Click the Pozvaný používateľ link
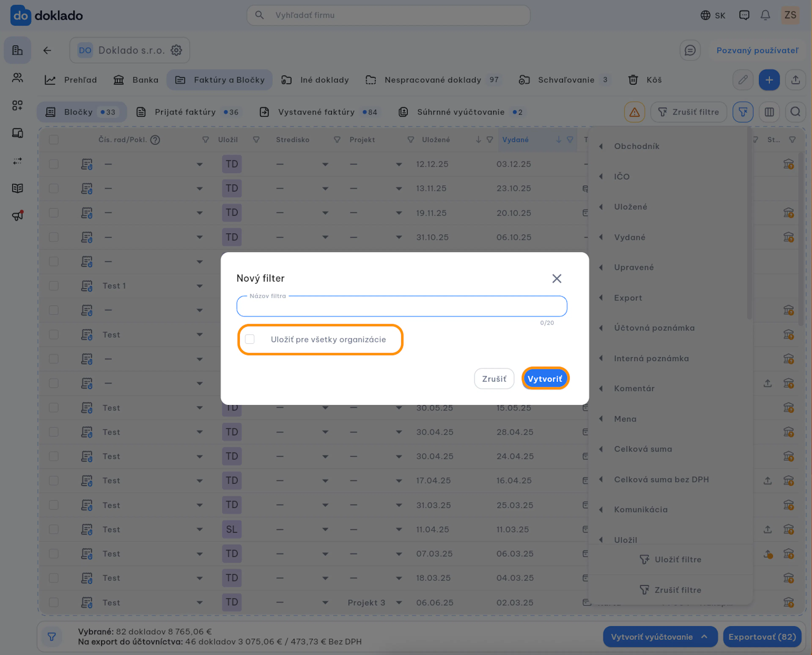 point(757,50)
